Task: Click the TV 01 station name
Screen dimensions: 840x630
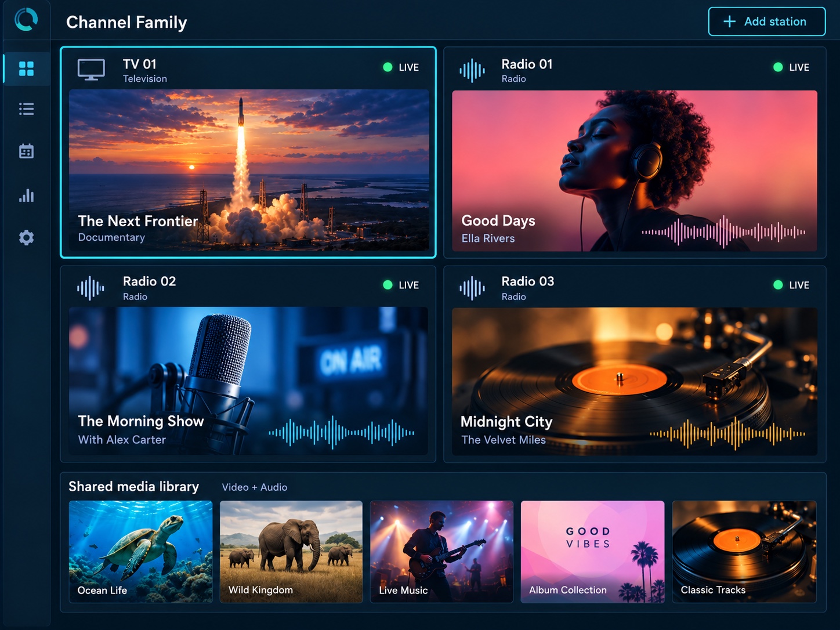Action: tap(139, 64)
